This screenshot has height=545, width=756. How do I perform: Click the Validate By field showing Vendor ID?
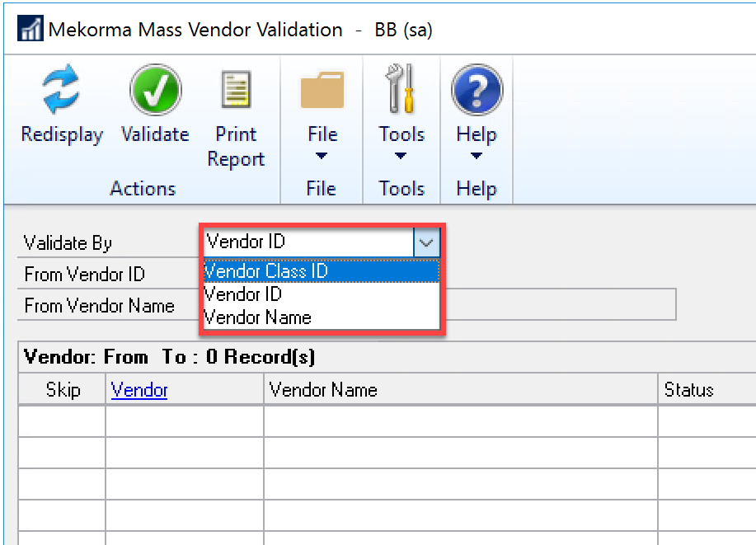(308, 242)
